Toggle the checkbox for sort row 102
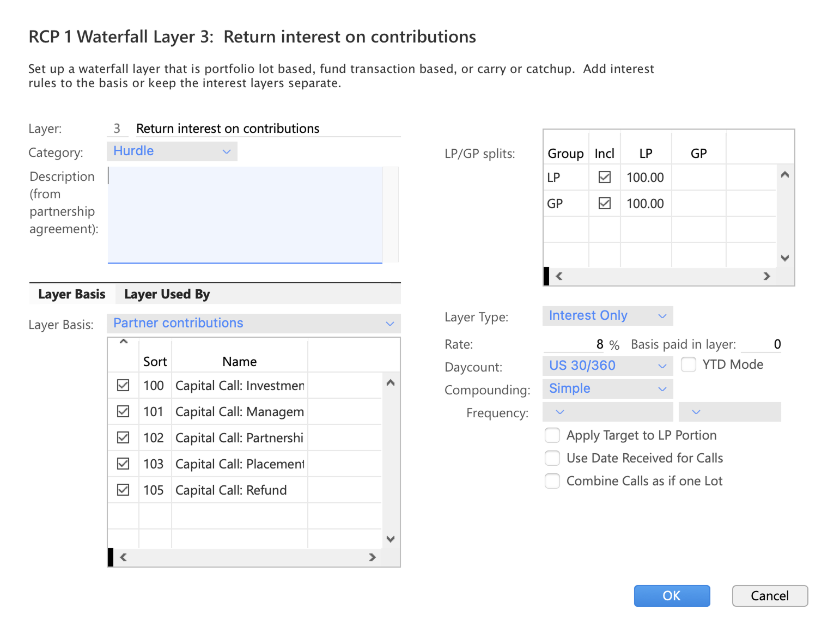 coord(123,437)
